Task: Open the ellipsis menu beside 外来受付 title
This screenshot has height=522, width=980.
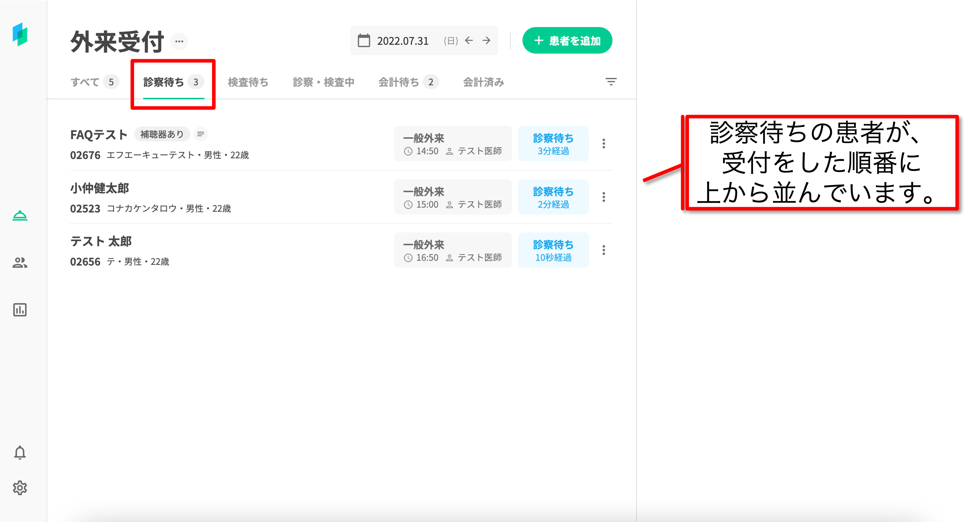Action: [x=179, y=41]
